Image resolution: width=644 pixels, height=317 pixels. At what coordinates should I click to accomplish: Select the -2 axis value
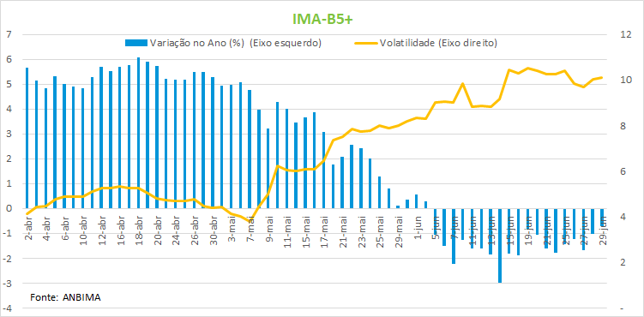7,259
